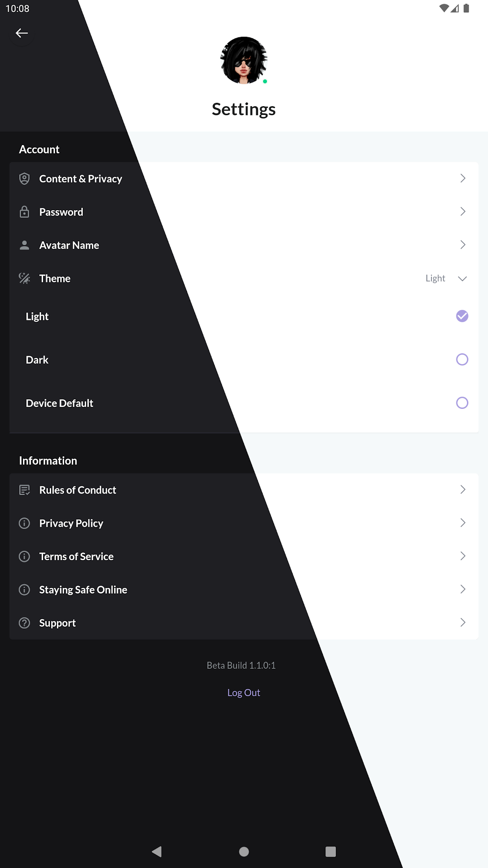This screenshot has width=488, height=868.
Task: Tap the back arrow icon
Action: point(22,33)
